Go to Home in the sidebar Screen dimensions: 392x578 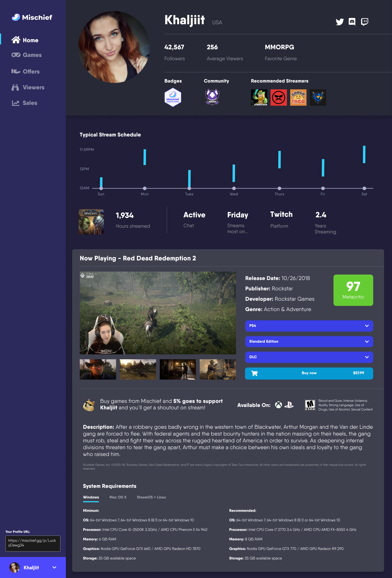[x=25, y=40]
